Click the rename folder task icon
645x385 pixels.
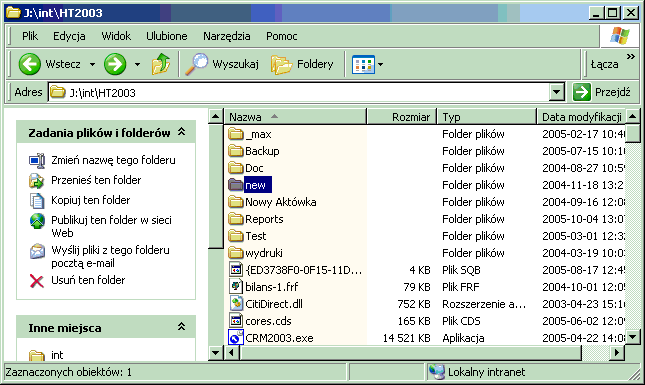(37, 160)
